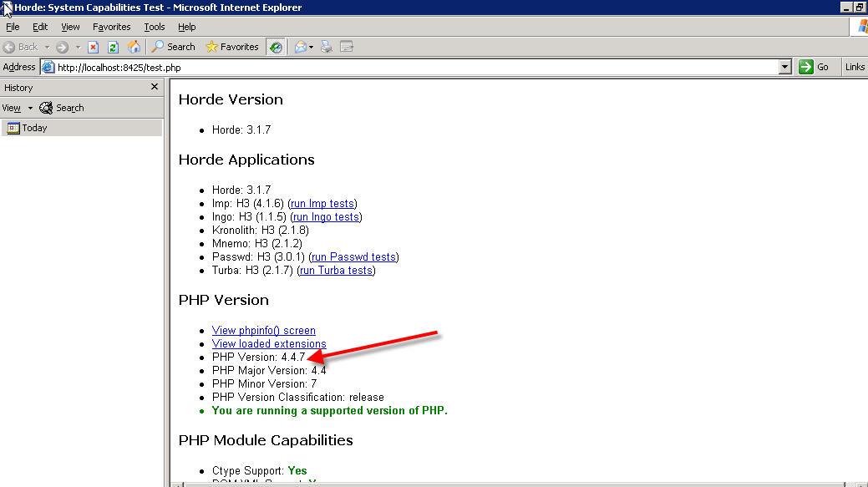The width and height of the screenshot is (868, 487).
Task: Follow the 'run Turba tests' link
Action: point(336,270)
